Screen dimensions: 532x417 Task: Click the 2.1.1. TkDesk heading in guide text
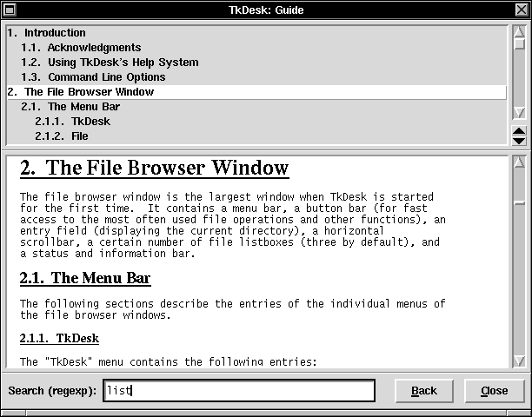click(59, 338)
